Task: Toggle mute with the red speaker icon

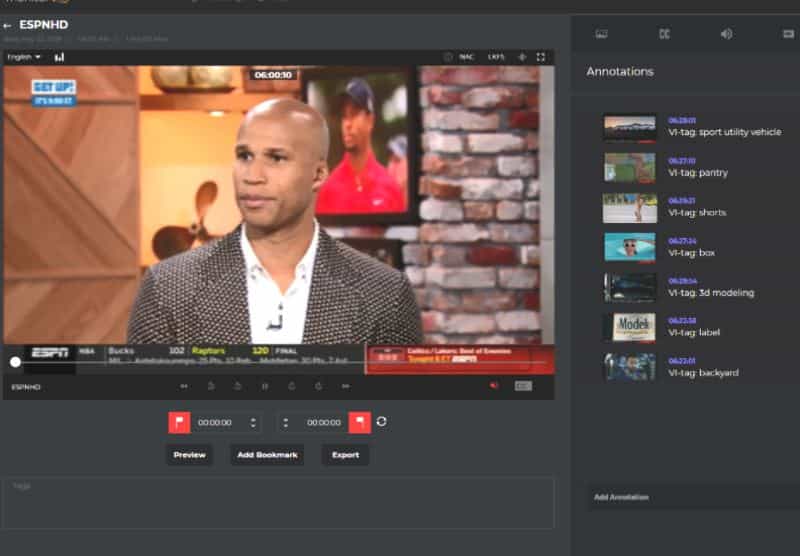Action: pos(493,386)
